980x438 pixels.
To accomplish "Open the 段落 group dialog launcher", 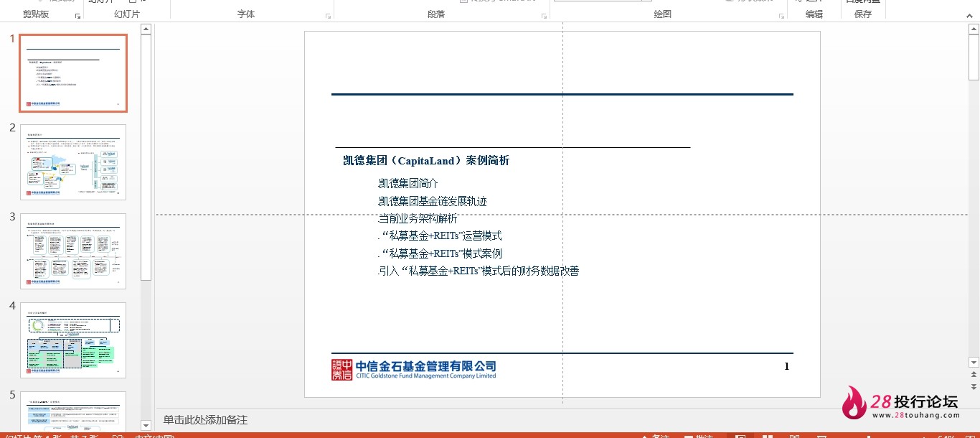I will 545,16.
